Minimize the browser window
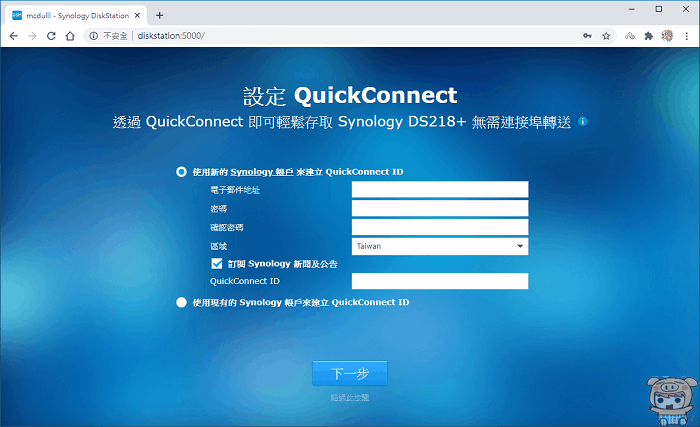Viewport: 700px width, 427px height. click(x=632, y=9)
